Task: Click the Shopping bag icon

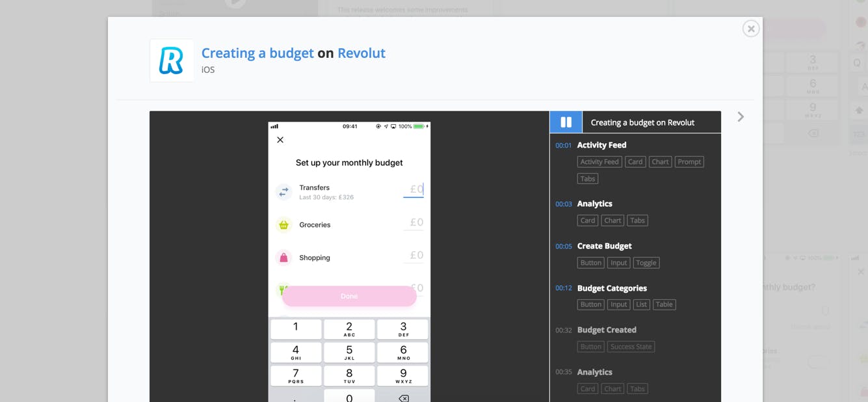Action: pyautogui.click(x=283, y=258)
